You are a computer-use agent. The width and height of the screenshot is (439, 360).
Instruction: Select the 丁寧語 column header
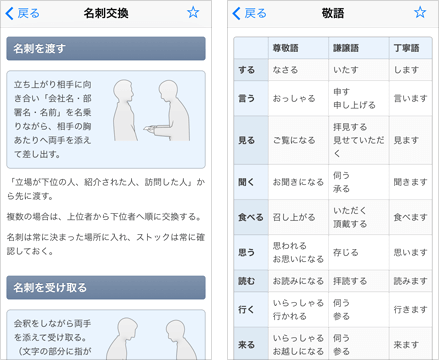pyautogui.click(x=411, y=48)
